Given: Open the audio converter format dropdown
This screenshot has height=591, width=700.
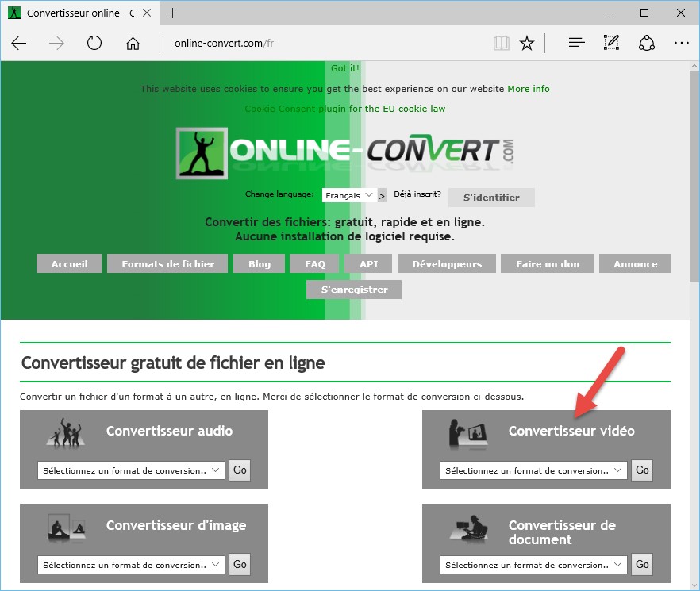Looking at the screenshot, I should click(x=131, y=470).
